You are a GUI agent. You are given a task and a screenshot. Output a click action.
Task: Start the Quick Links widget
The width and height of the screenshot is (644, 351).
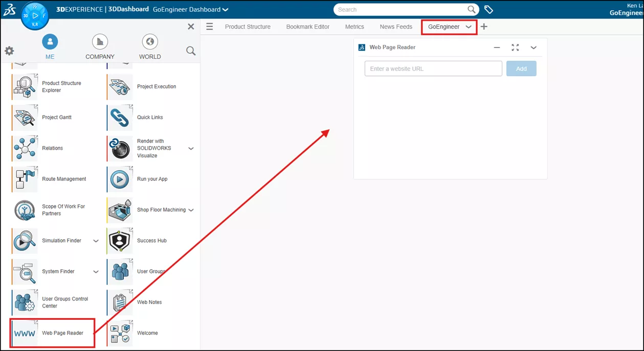point(119,117)
